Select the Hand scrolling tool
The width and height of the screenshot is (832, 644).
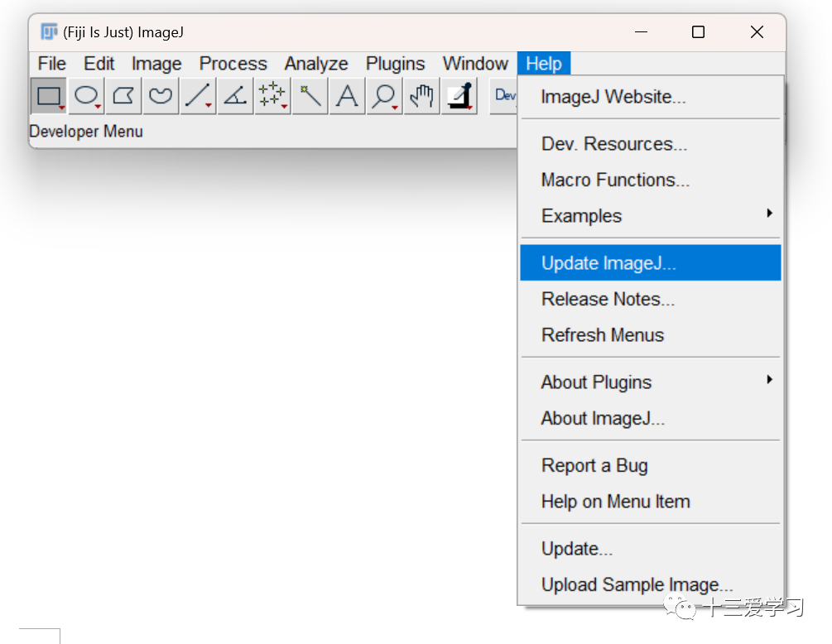pyautogui.click(x=421, y=96)
